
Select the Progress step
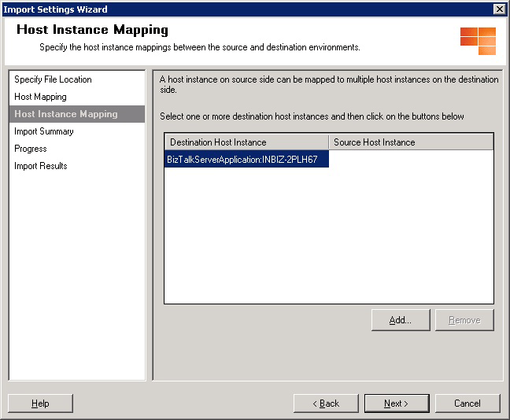(x=77, y=149)
